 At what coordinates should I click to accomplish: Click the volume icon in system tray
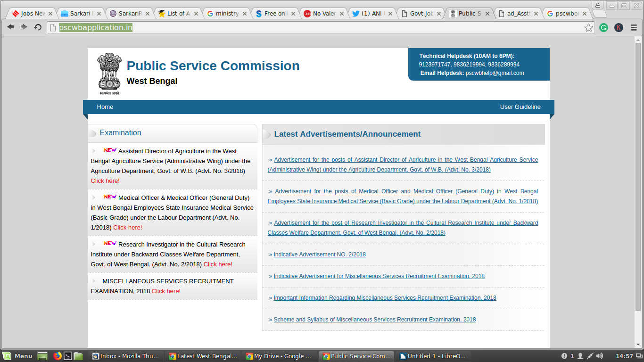tap(599, 356)
